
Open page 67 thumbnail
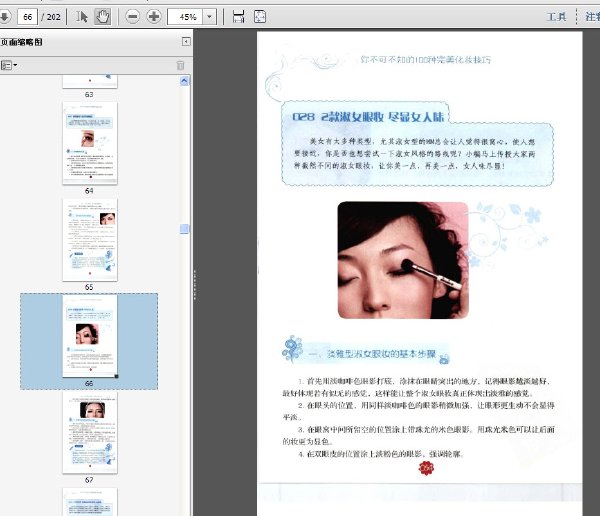90,433
